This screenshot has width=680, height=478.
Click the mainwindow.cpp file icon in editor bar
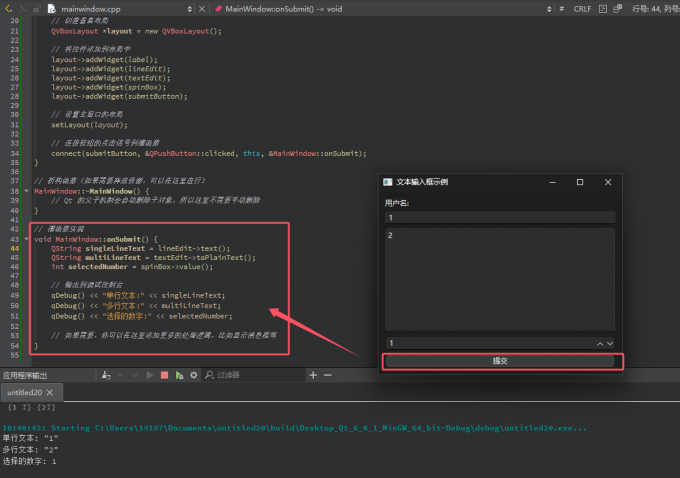(52, 8)
